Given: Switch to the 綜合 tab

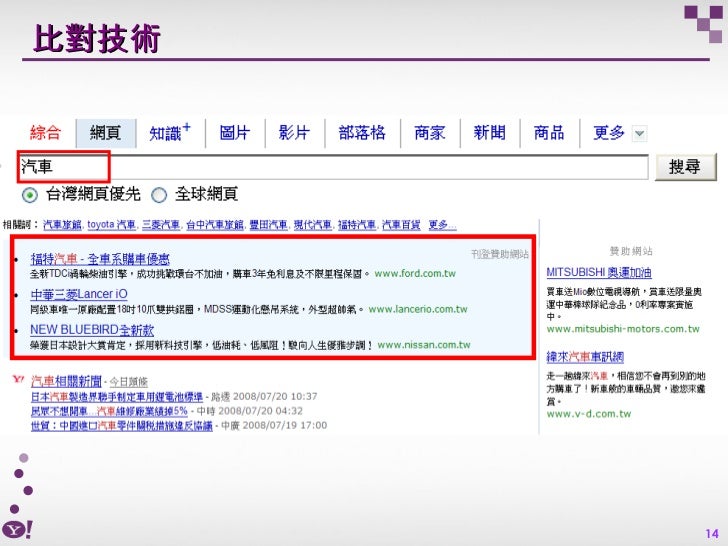Looking at the screenshot, I should click(x=45, y=133).
